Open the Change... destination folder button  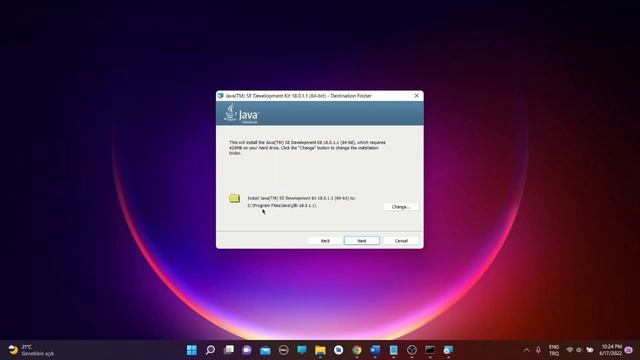coord(401,207)
